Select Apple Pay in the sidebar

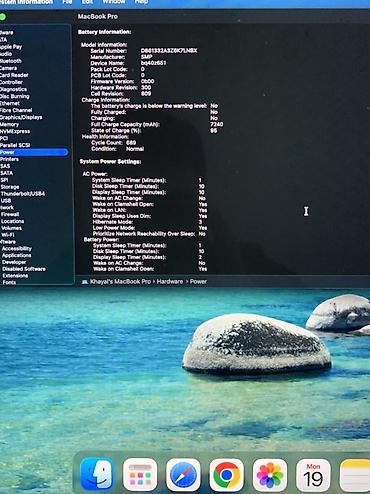tap(11, 47)
